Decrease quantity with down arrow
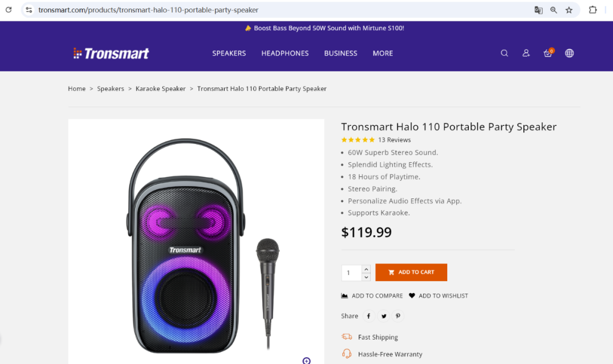This screenshot has width=613, height=364. [x=366, y=277]
